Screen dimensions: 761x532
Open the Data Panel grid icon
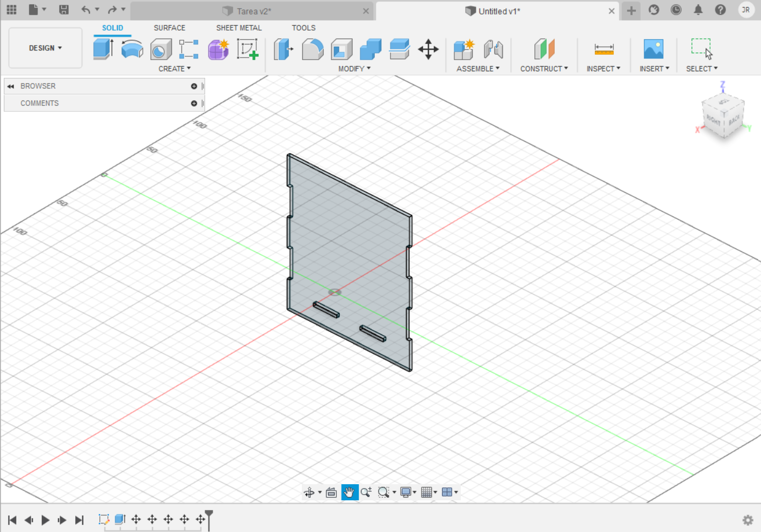(x=11, y=10)
